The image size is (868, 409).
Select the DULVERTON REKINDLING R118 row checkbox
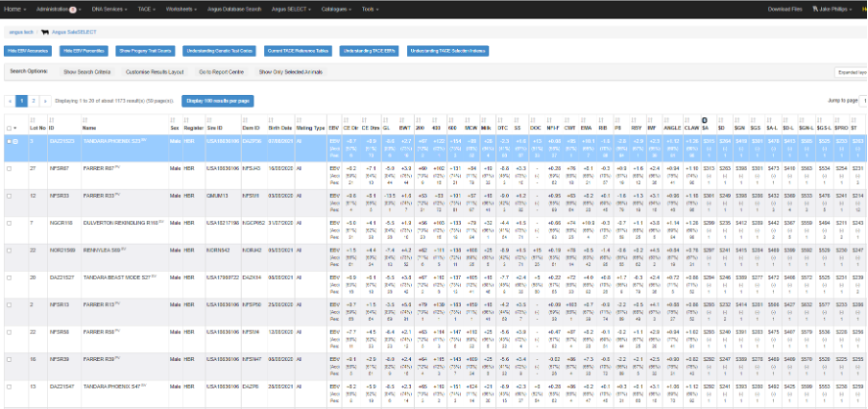coord(11,223)
